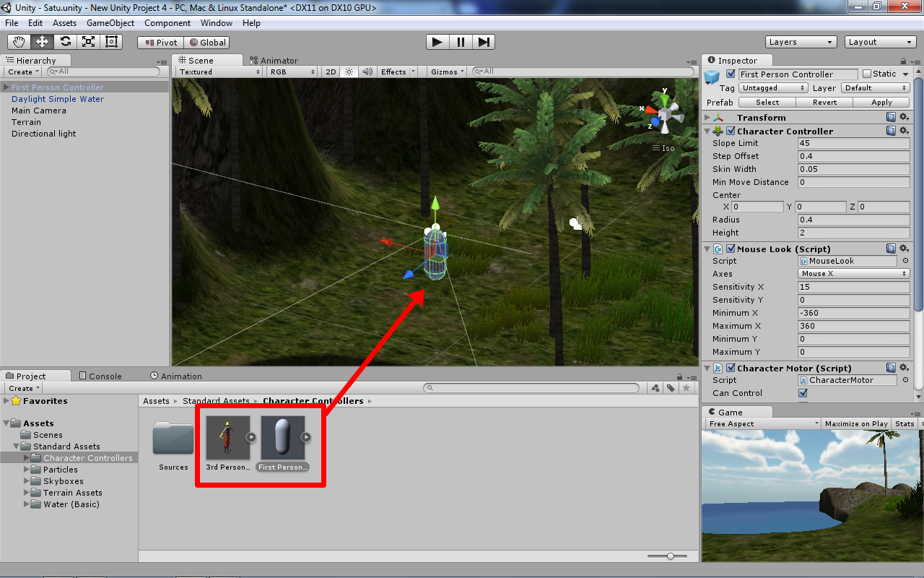Select the Rotate tool
924x578 pixels.
coord(66,42)
